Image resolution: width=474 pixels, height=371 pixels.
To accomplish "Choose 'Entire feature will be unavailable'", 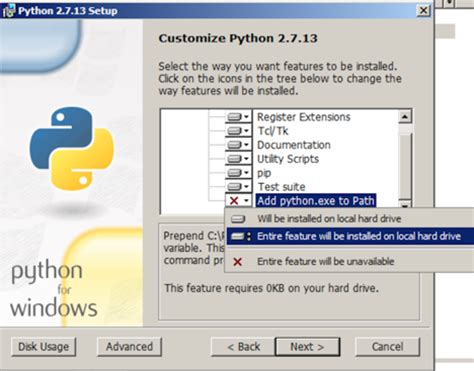I will click(350, 261).
